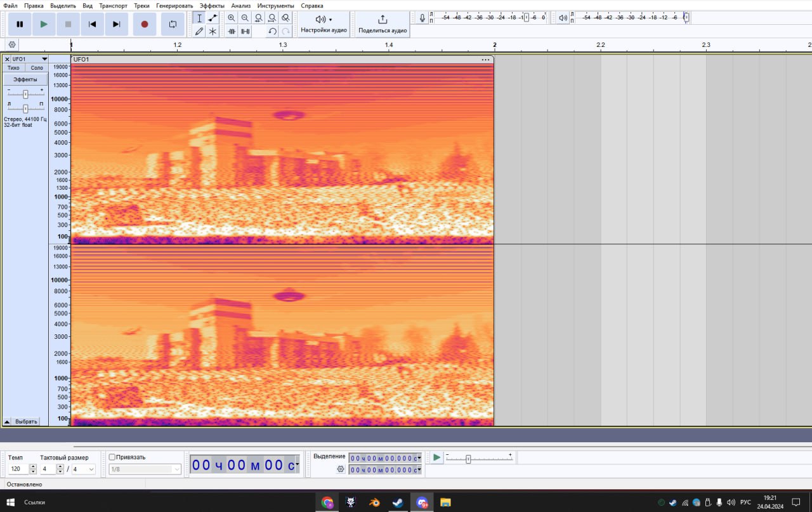Screen dimensions: 812x512
Task: Select the Selection (I-beam) tool
Action: coord(199,18)
